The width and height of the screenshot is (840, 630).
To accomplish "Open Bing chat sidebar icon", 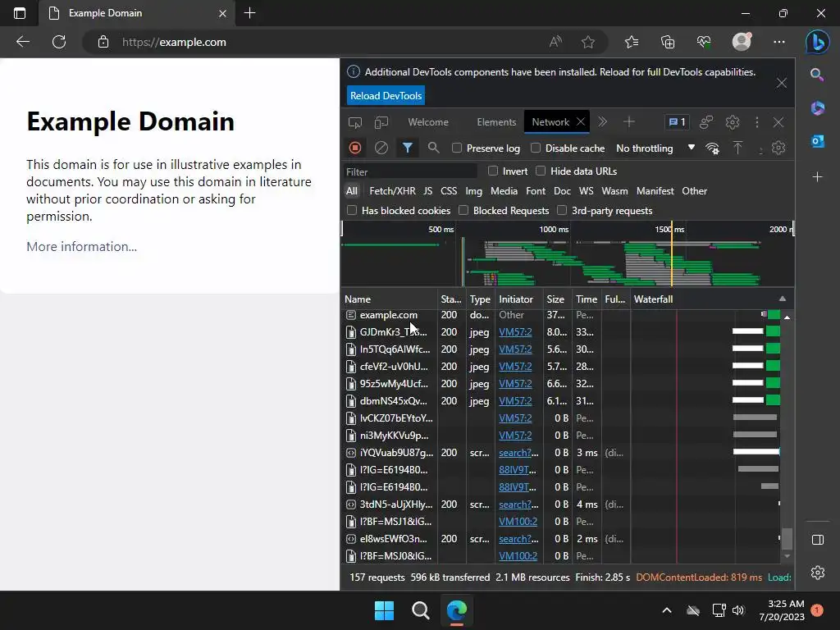I will [x=818, y=42].
